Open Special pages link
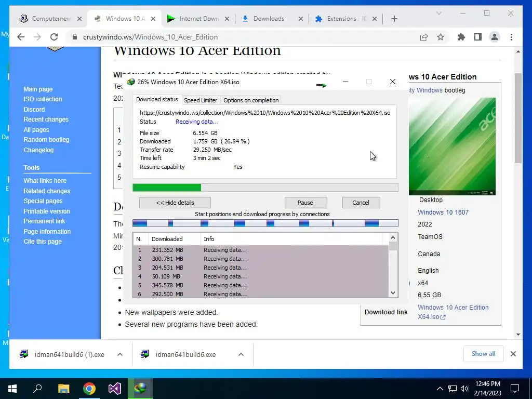532x399 pixels. (x=43, y=201)
